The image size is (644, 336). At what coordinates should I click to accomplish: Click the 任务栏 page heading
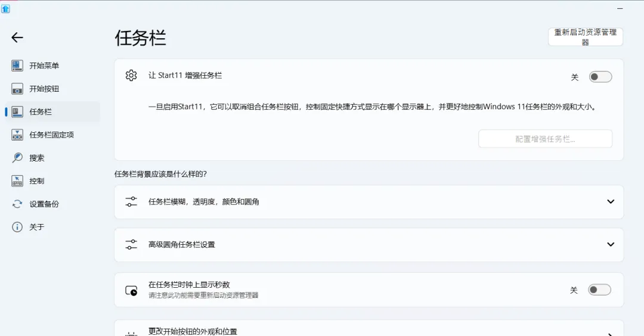[141, 38]
